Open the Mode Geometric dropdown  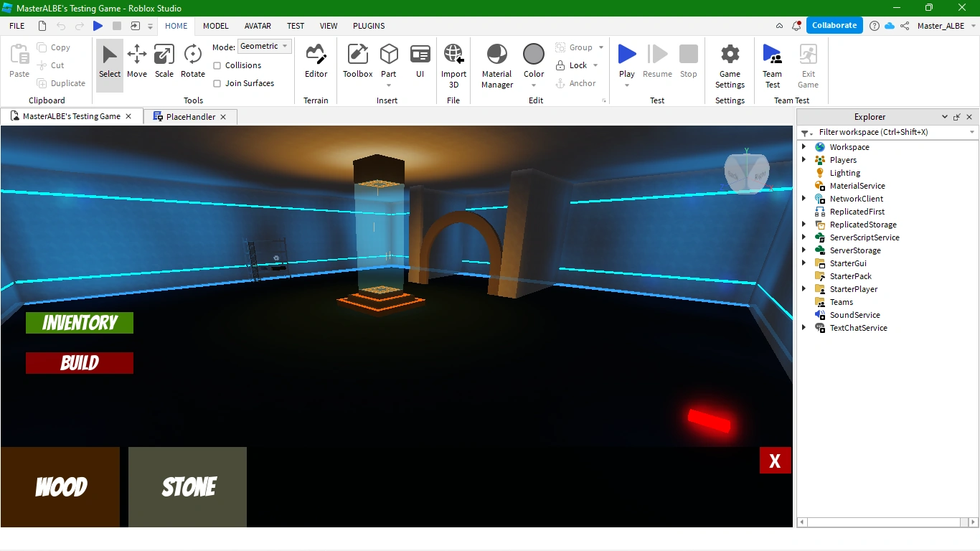point(264,46)
